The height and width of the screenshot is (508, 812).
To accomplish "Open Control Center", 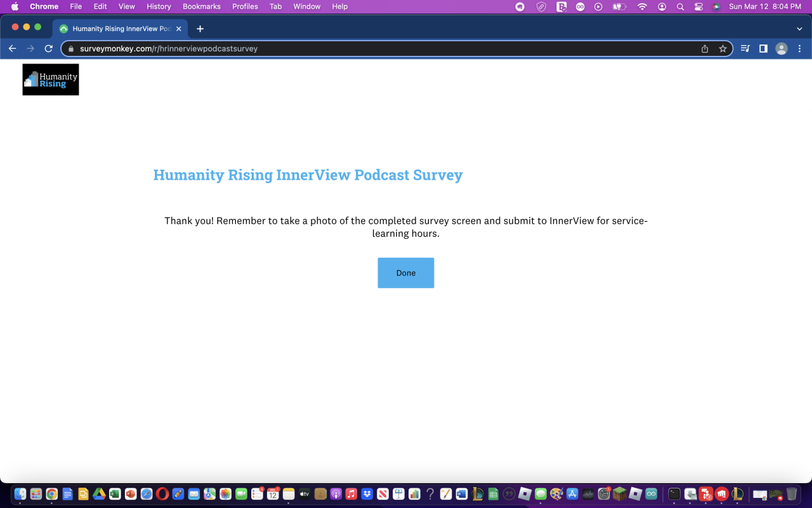I will coord(698,6).
